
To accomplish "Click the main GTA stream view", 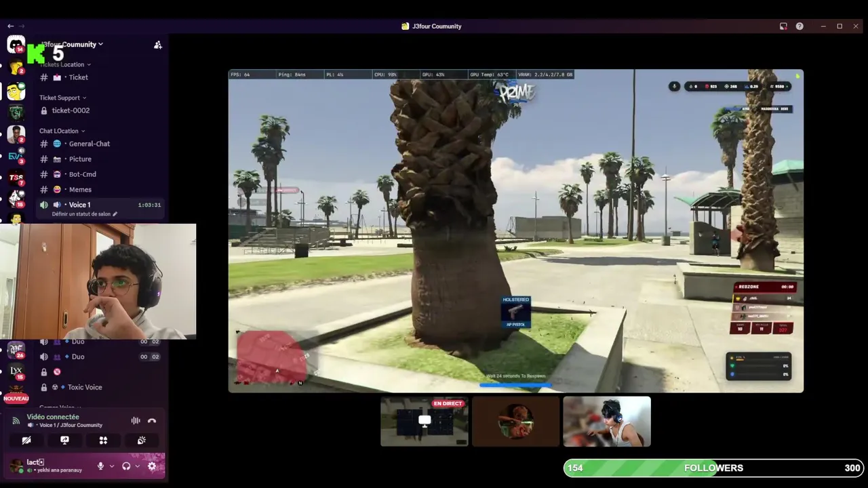I will click(x=516, y=231).
